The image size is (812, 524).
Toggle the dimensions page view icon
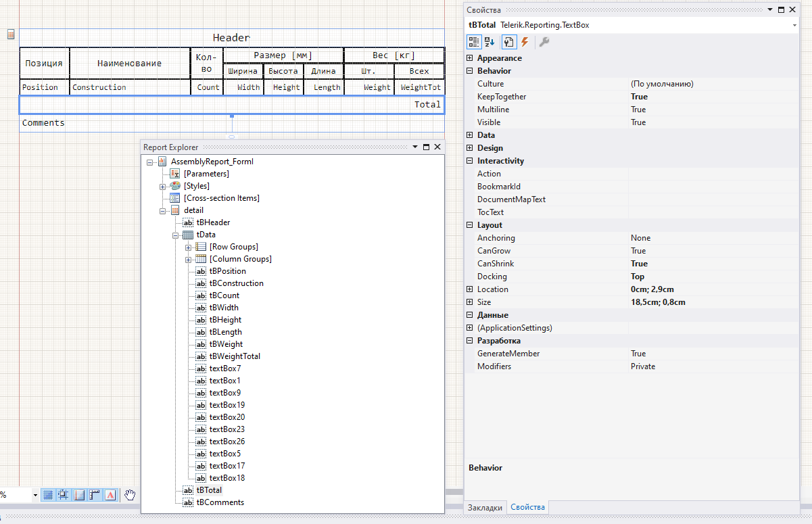(78, 495)
